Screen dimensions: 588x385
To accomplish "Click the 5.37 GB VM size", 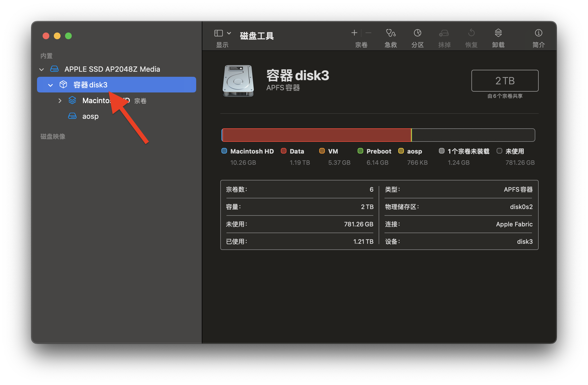I will [x=339, y=163].
